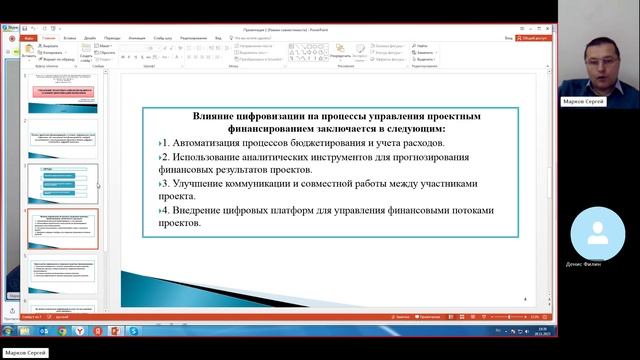The height and width of the screenshot is (360, 640).
Task: Click Сбросить slide reset button
Action: click(x=104, y=53)
